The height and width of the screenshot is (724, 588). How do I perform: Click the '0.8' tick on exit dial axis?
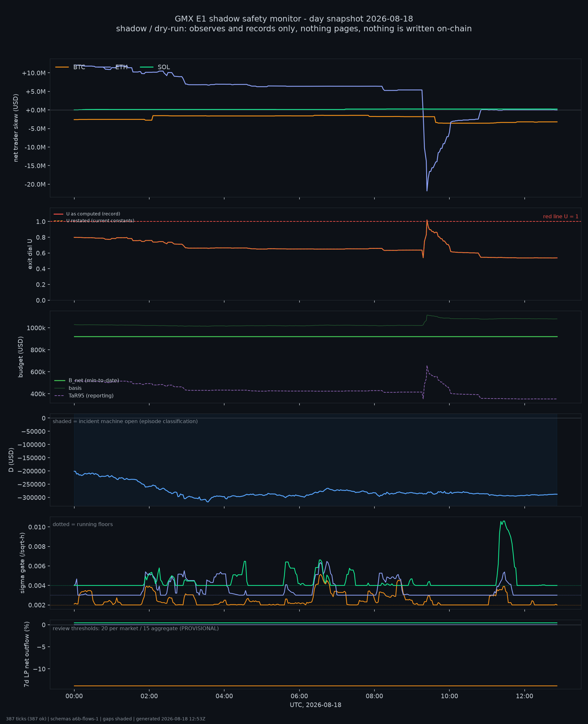click(41, 237)
